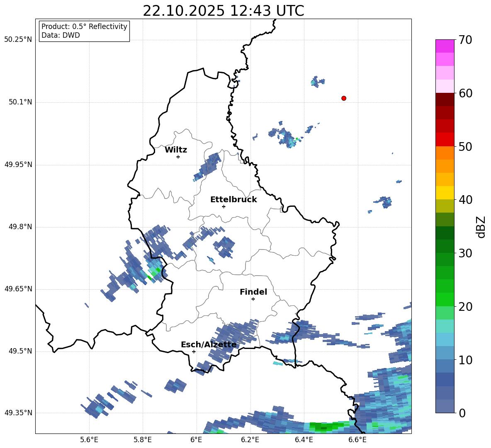
Task: Click the title 22.10.2025 12:43 UTC
Action: pos(223,11)
